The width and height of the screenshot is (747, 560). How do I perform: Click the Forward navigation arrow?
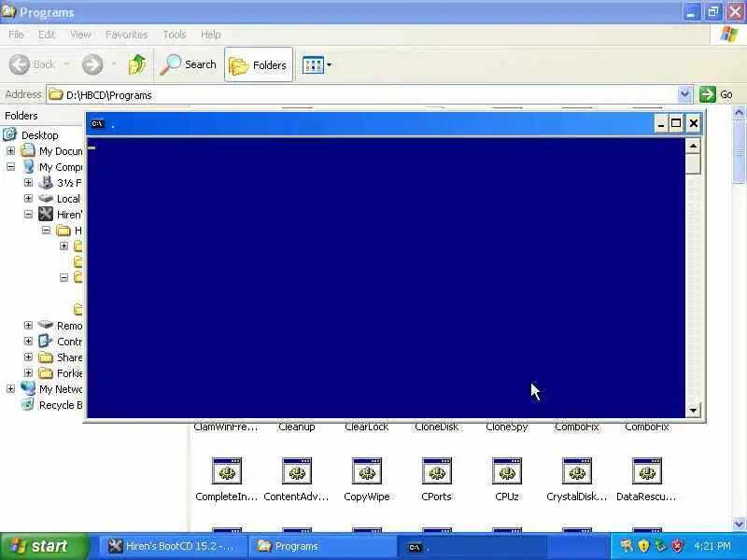coord(92,64)
